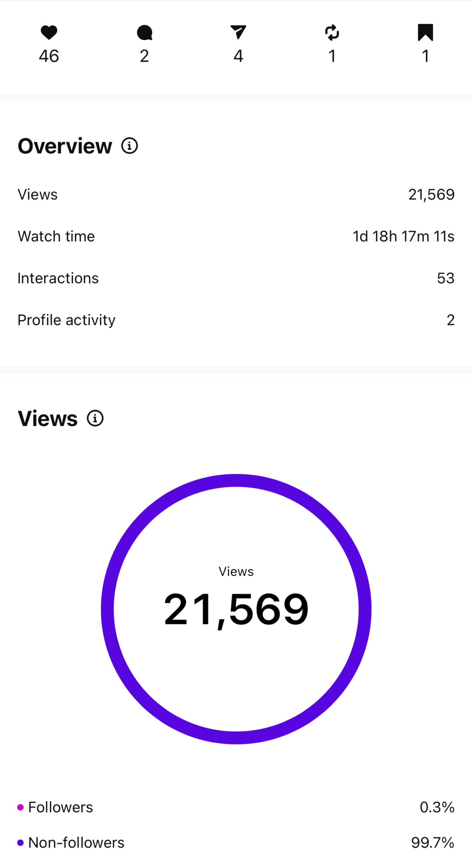
Task: Tap the bookmark saves icon
Action: tap(425, 32)
